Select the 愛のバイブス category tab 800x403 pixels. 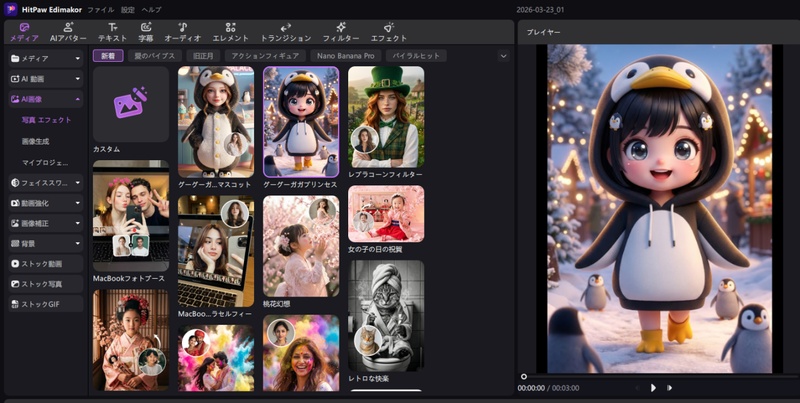point(155,56)
